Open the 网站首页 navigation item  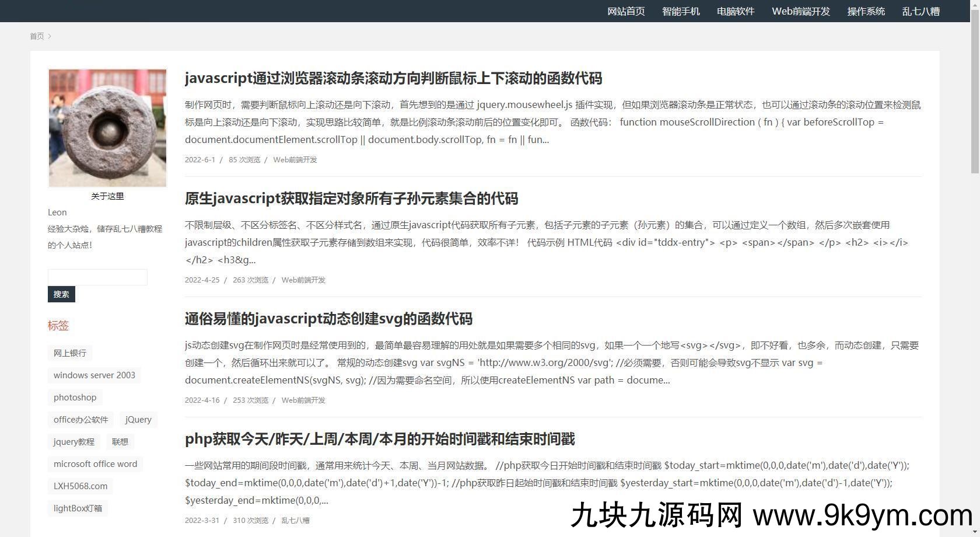click(626, 11)
